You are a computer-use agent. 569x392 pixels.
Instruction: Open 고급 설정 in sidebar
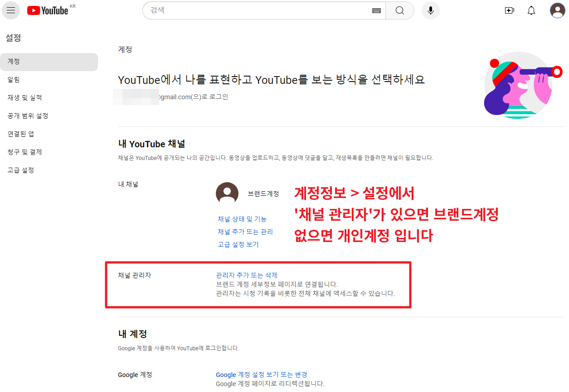[49, 170]
